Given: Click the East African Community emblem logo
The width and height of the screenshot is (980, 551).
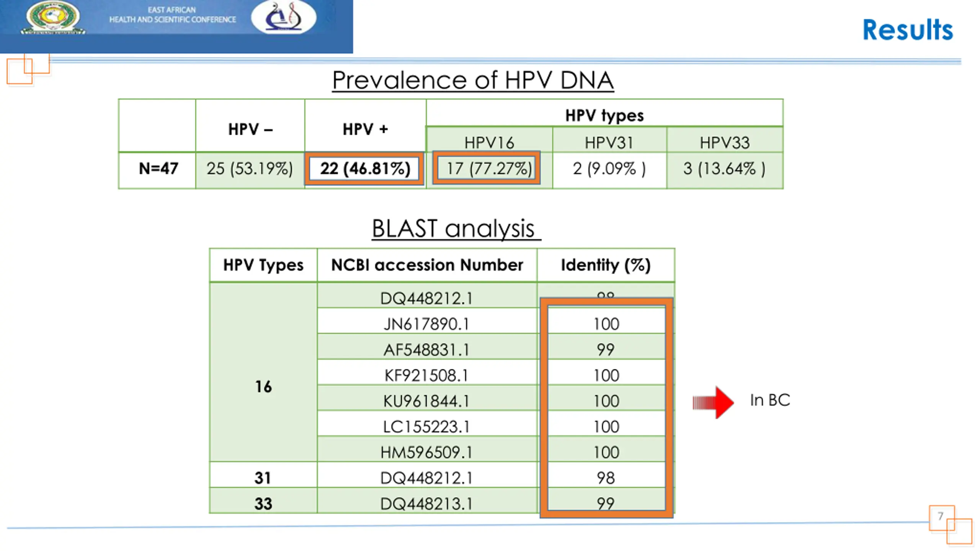Looking at the screenshot, I should 53,18.
